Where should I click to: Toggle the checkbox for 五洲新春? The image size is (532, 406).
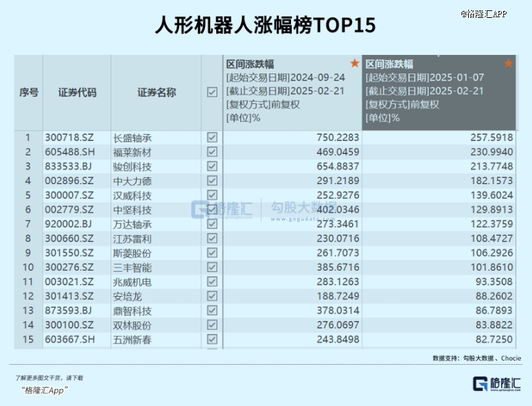coord(212,339)
